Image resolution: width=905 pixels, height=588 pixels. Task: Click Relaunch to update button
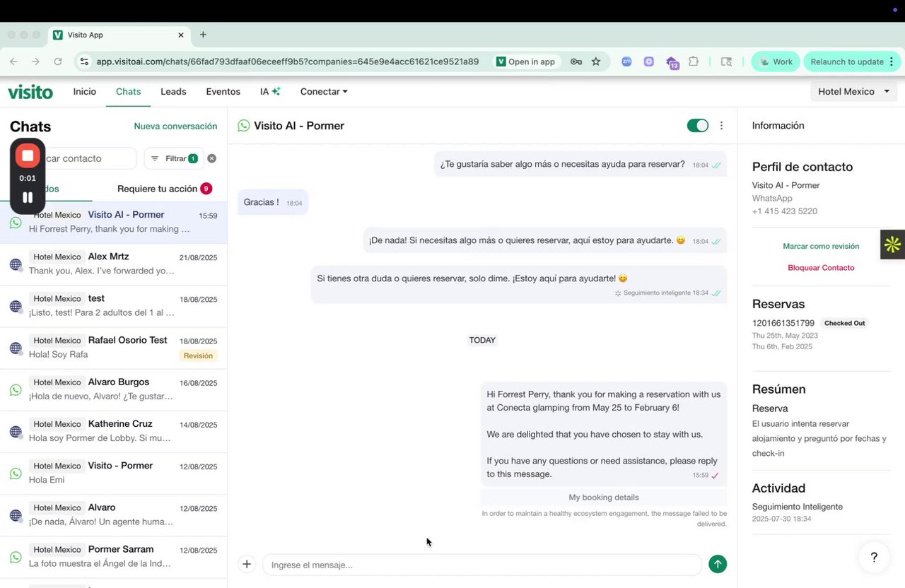853,61
